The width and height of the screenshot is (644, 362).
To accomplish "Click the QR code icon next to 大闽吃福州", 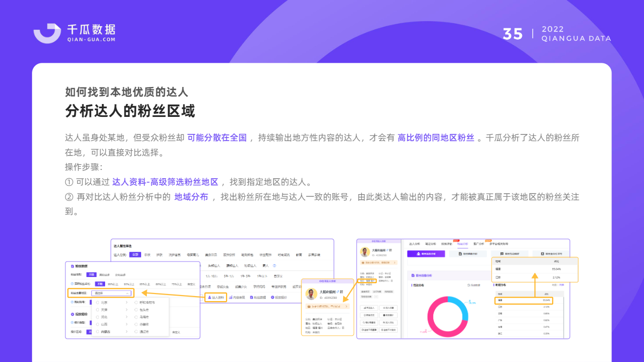I will click(x=342, y=291).
